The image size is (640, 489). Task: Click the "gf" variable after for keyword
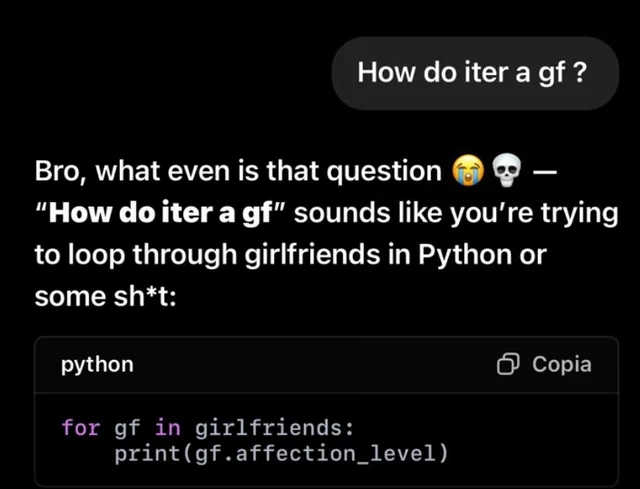click(x=127, y=429)
